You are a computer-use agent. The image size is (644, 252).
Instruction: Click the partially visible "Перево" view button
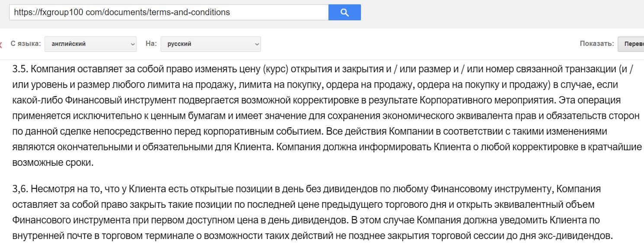(632, 44)
